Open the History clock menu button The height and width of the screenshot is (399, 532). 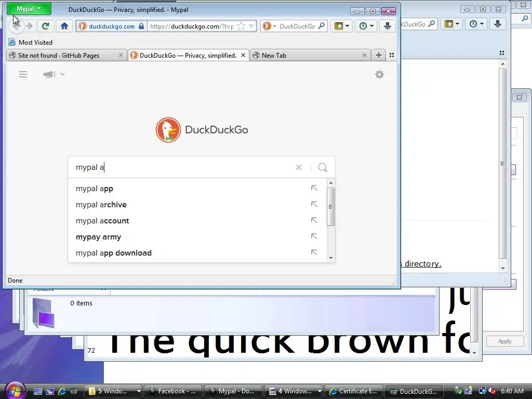click(366, 26)
